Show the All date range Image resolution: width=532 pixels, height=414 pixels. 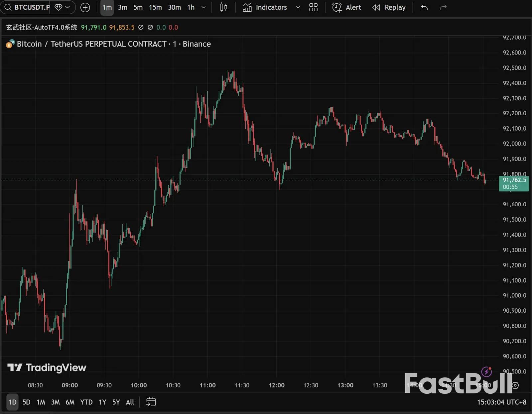(130, 402)
